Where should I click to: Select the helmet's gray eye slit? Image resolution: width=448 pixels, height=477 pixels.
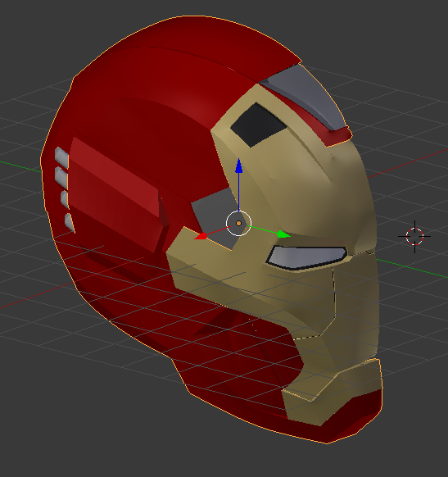click(x=307, y=257)
